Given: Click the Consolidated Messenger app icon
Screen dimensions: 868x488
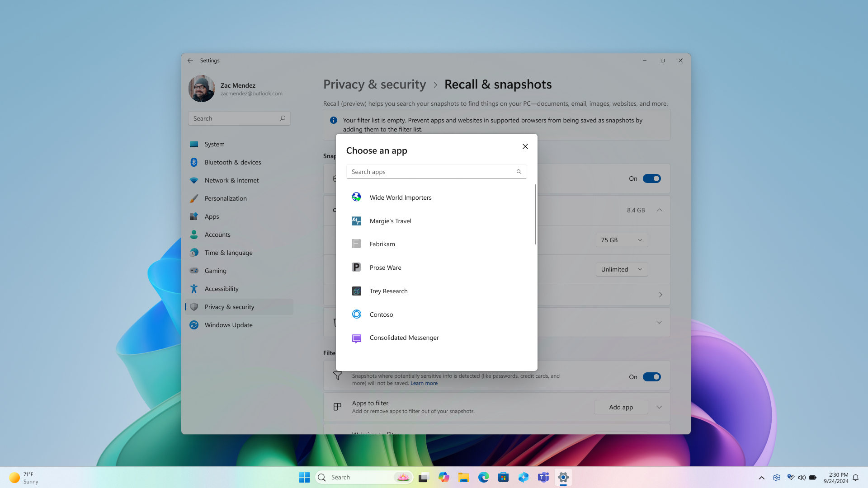Looking at the screenshot, I should [x=356, y=337].
